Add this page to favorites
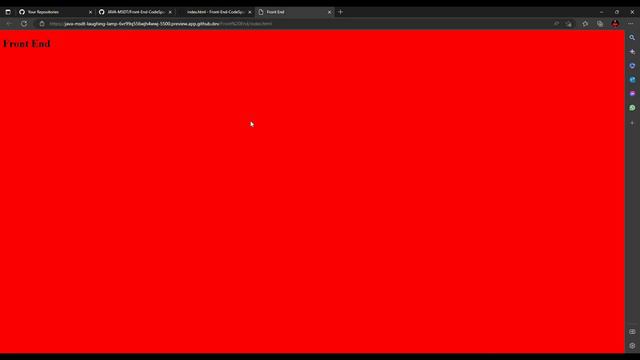Screen dimensions: 640x360 585,24
